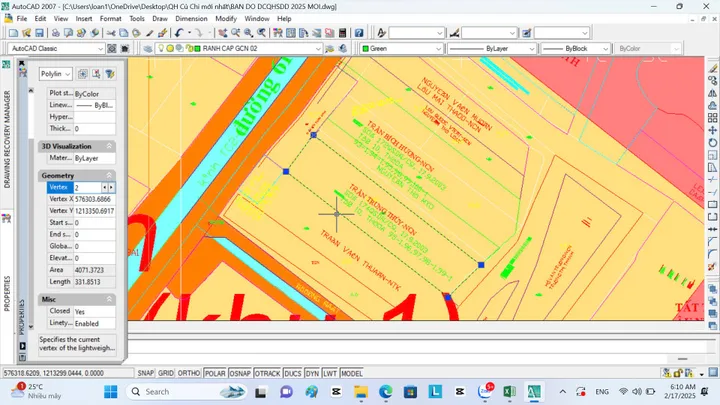Activate Match Properties brush icon
This screenshot has width=720, height=405.
tap(149, 33)
